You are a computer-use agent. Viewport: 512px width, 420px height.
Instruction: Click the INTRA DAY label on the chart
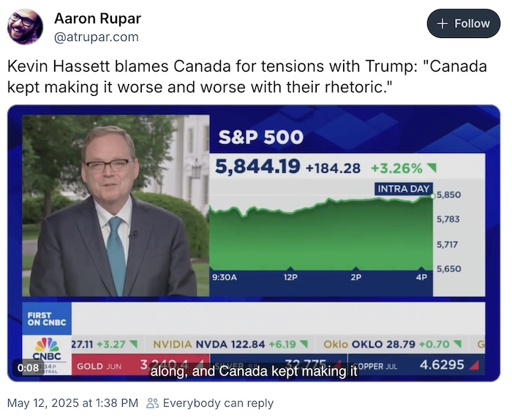click(x=403, y=189)
